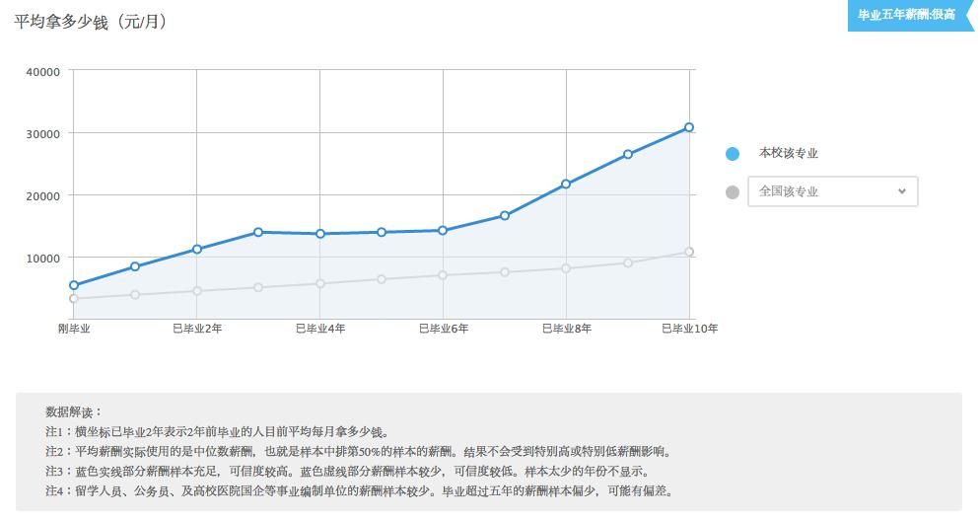Click the 平均拿多少钱（元/月）chart title
This screenshot has width=980, height=522.
click(x=92, y=22)
